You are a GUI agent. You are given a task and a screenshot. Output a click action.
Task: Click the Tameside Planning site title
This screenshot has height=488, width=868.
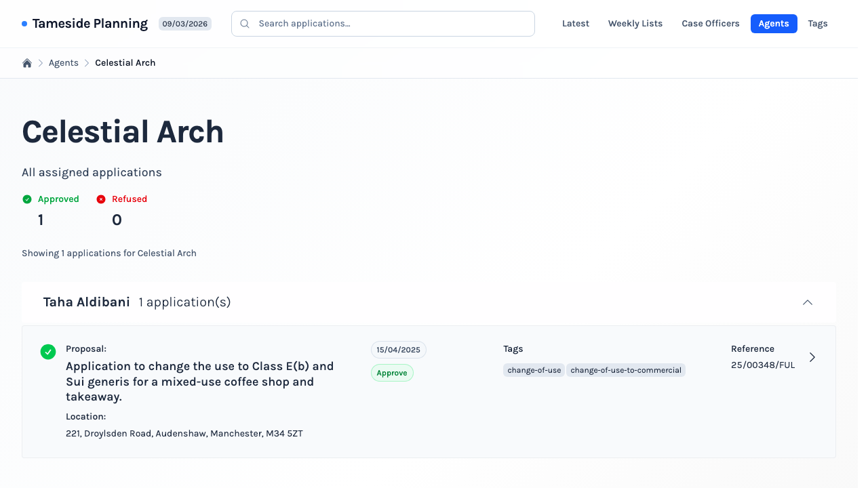pos(90,24)
